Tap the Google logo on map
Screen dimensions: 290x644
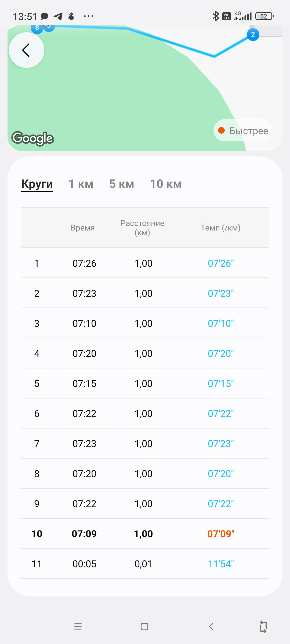(x=33, y=138)
